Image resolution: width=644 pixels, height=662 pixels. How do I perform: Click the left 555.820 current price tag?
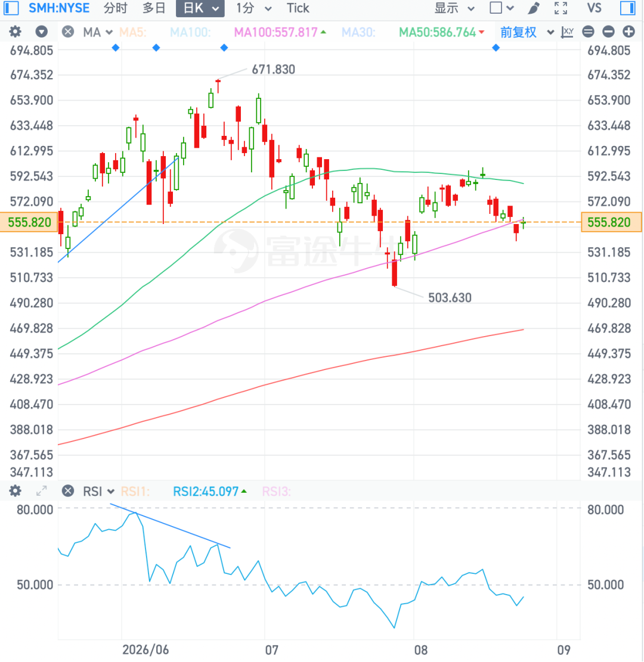click(x=29, y=222)
